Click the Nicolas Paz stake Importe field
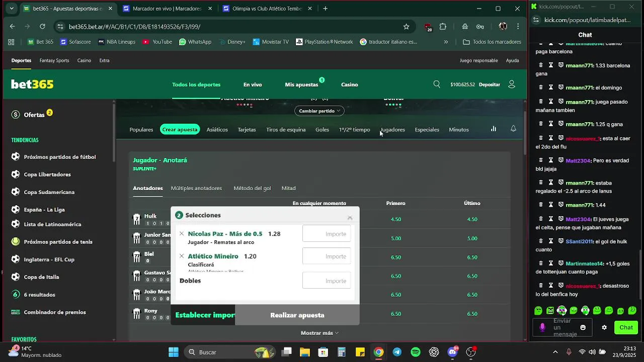Screen dimensions: 644x362 coord(327,234)
